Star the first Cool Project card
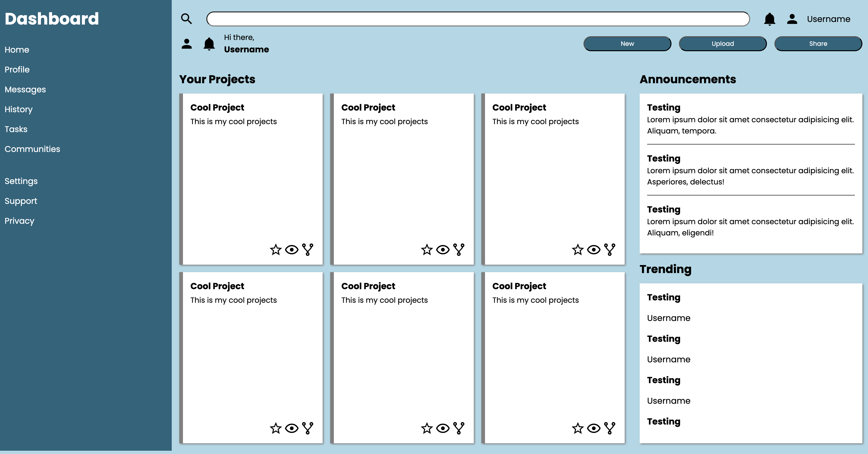This screenshot has width=868, height=454. 276,249
